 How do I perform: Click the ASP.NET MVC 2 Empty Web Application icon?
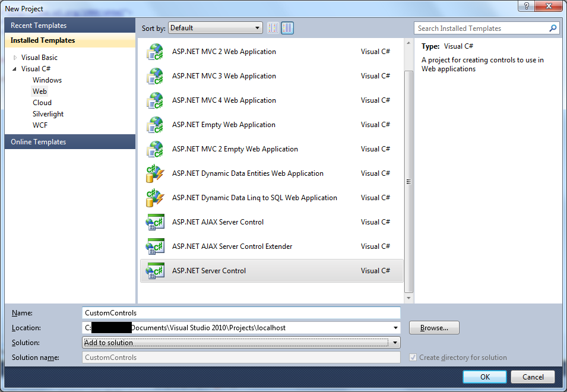pyautogui.click(x=155, y=149)
